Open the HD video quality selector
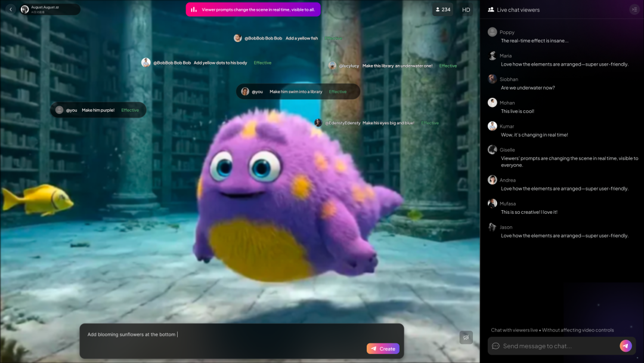Screen dimensions: 644x363 (x=466, y=10)
